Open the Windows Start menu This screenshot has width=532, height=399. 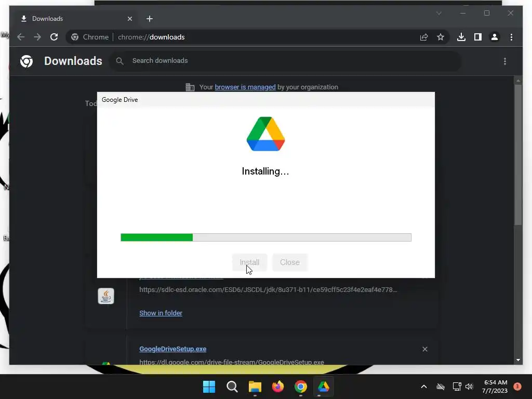pos(209,387)
